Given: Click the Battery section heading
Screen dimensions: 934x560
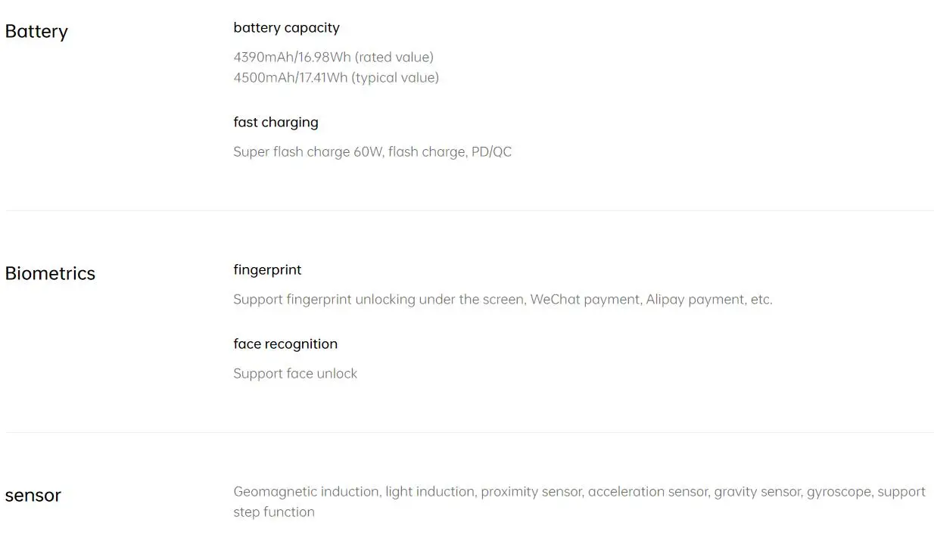Looking at the screenshot, I should coord(36,32).
